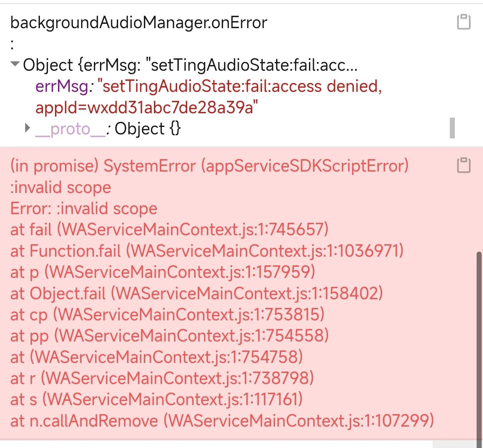Click the console's vertical scrollbar thumb
Screen dimensions: 483x448
479,348
